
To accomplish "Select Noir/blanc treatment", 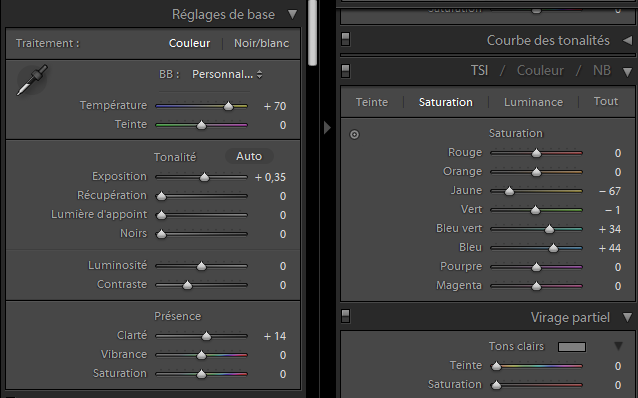I will coord(261,44).
